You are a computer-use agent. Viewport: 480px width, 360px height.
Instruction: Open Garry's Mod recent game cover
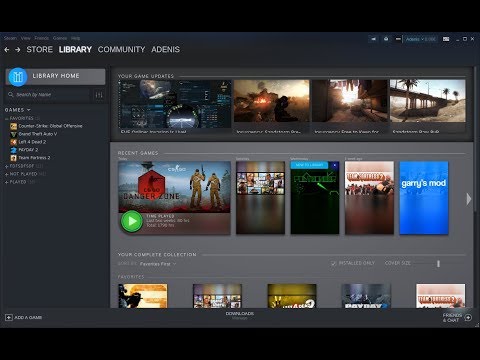(x=424, y=198)
